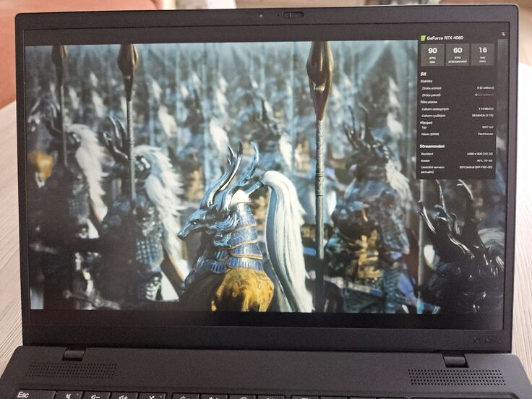Click the Síť section heading

423,74
